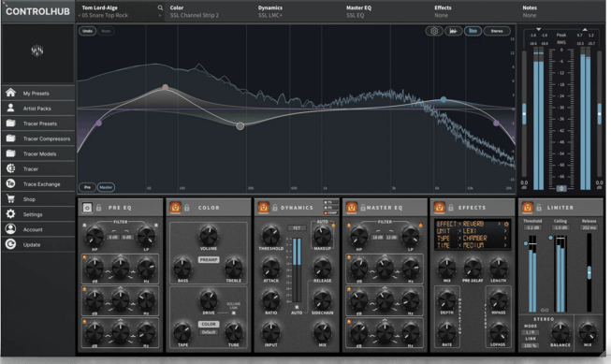Screen dimensions: 611x364
Task: Go to the next preset with the right arrow
Action: [x=160, y=16]
